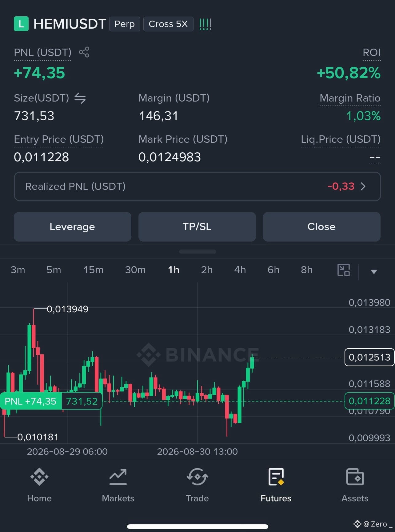Tap the panel drag handle above chart
395x532 pixels.
tap(197, 252)
